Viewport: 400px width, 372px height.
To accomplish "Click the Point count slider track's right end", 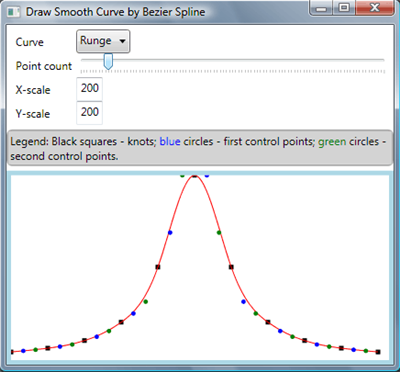I will pos(383,60).
